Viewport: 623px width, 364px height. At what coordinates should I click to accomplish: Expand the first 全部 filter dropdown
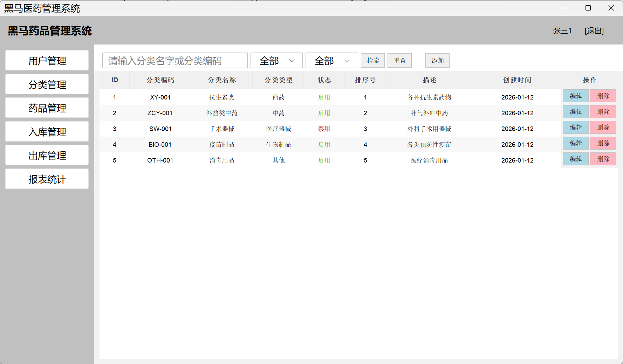(276, 61)
